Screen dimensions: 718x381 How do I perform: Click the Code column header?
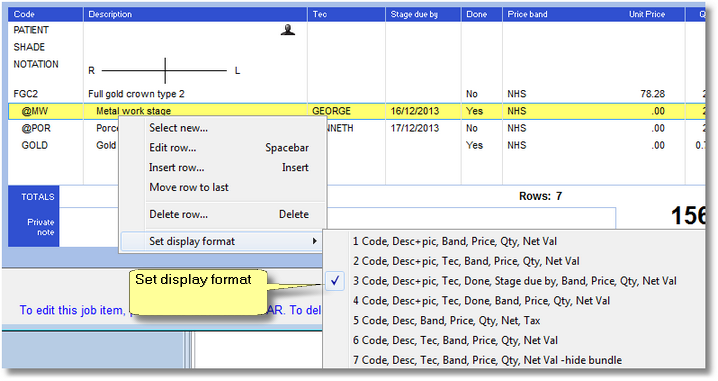click(x=45, y=14)
